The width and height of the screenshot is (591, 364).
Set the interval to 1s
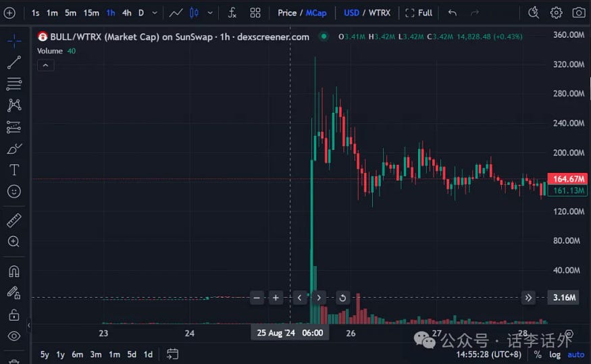click(x=35, y=13)
